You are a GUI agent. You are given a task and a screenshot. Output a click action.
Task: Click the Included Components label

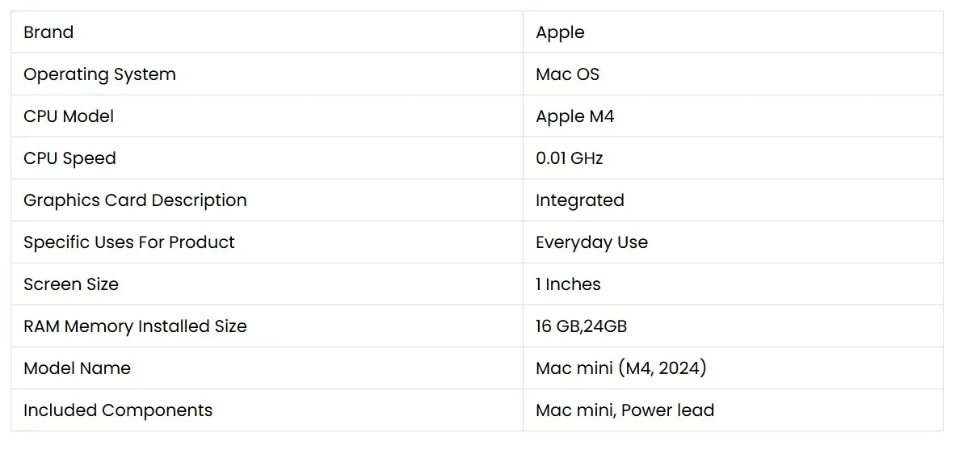118,410
